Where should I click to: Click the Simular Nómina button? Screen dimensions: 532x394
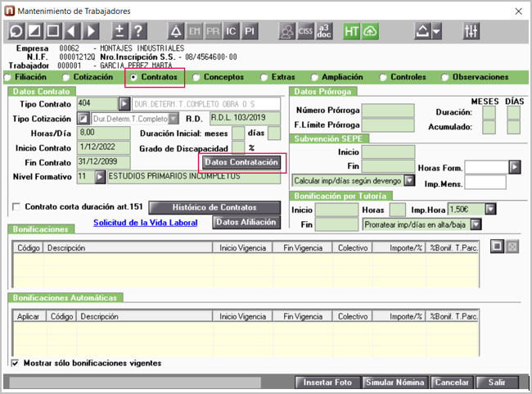(x=395, y=382)
